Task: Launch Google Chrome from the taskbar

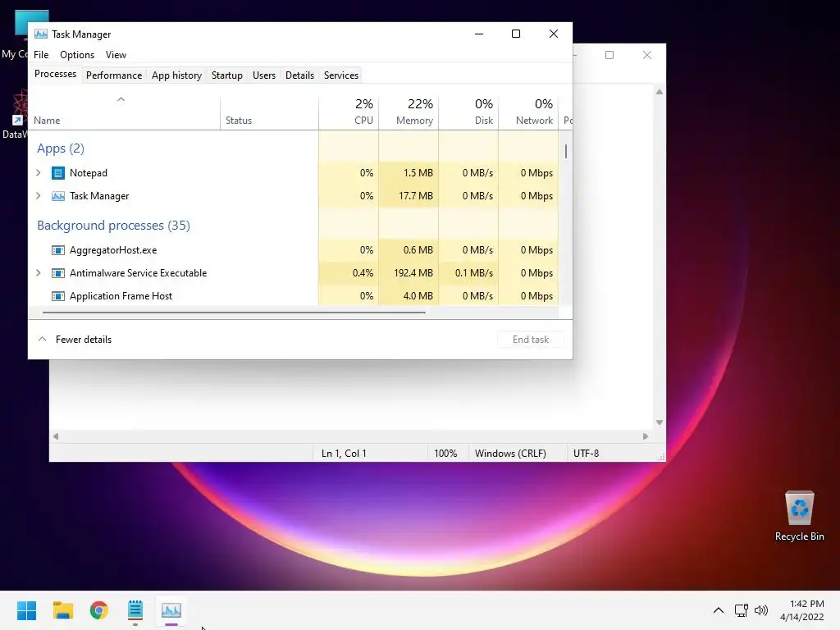Action: pyautogui.click(x=99, y=610)
